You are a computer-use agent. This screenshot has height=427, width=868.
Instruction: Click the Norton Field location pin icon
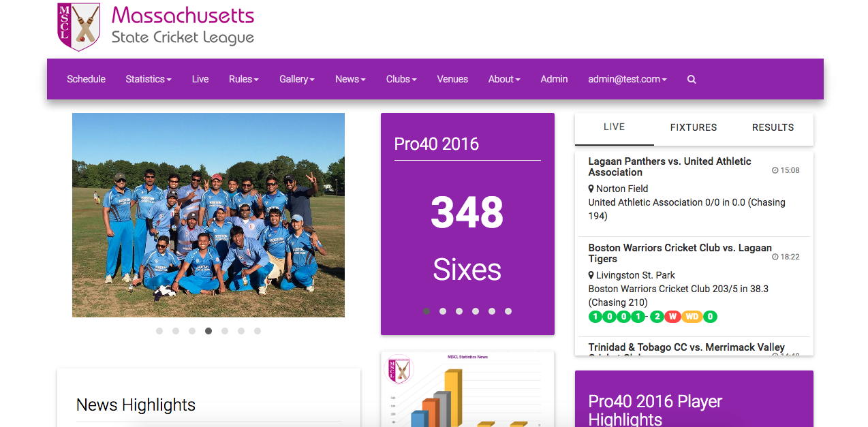pos(591,189)
